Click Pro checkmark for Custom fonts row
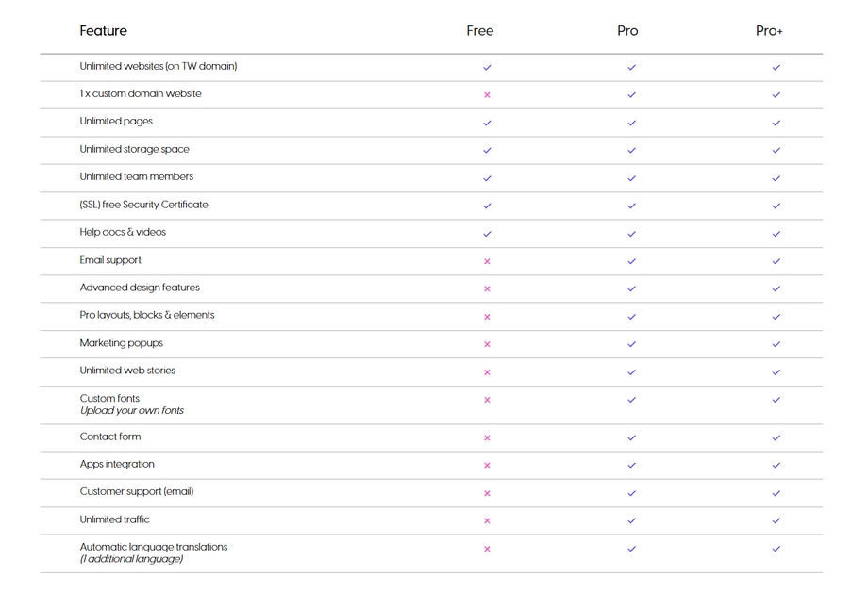The image size is (868, 593). pos(631,400)
